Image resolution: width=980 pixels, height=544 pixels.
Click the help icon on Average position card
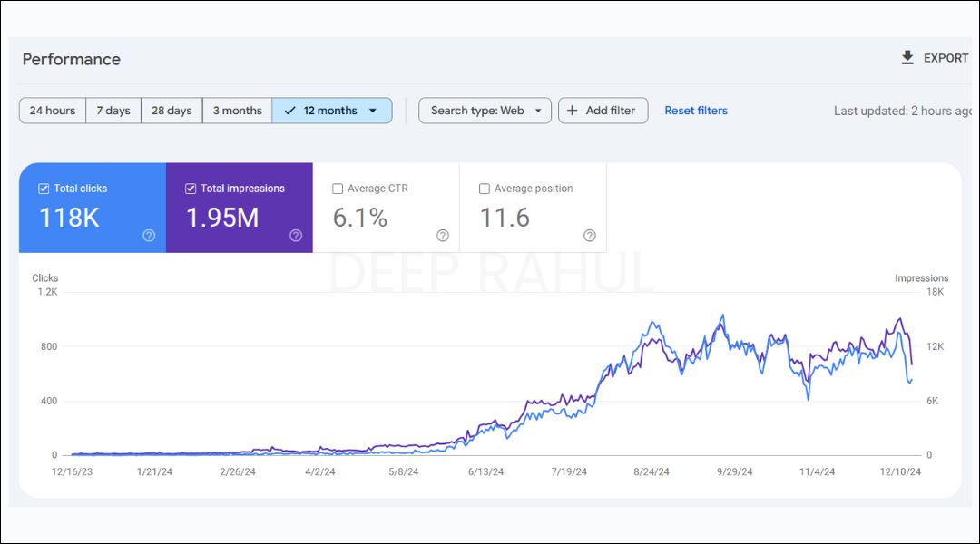pos(589,235)
